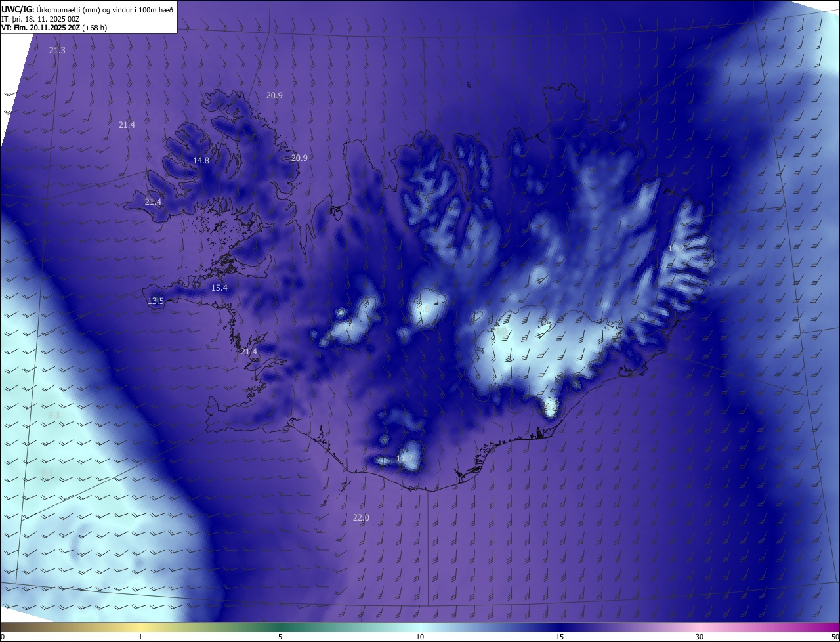Click the 9.1 value in the pale area
Viewport: 840px width, 642px height.
[x=47, y=473]
